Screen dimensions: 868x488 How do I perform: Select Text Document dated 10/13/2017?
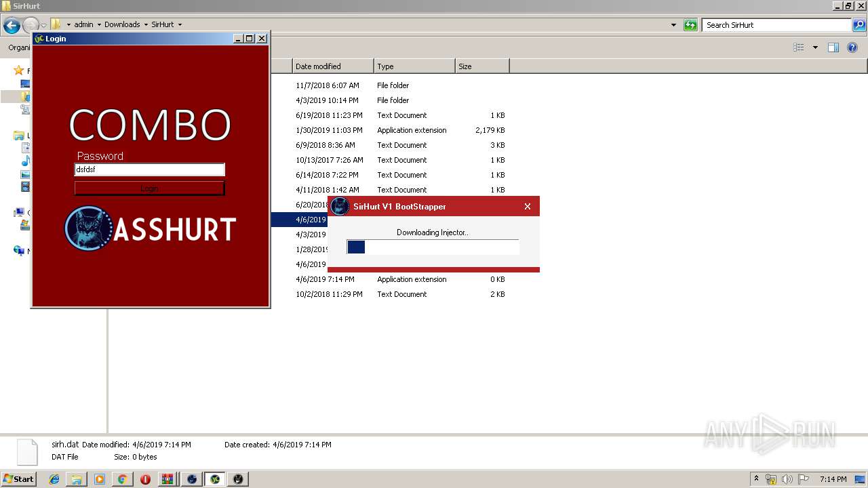click(x=400, y=160)
